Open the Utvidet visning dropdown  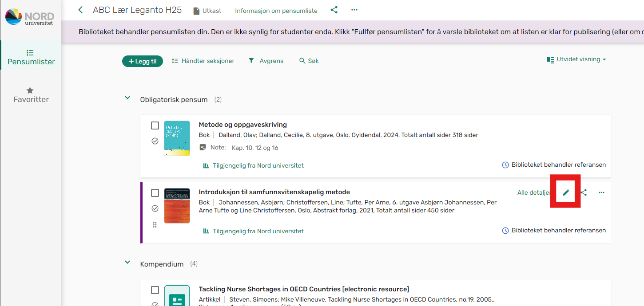click(x=576, y=59)
